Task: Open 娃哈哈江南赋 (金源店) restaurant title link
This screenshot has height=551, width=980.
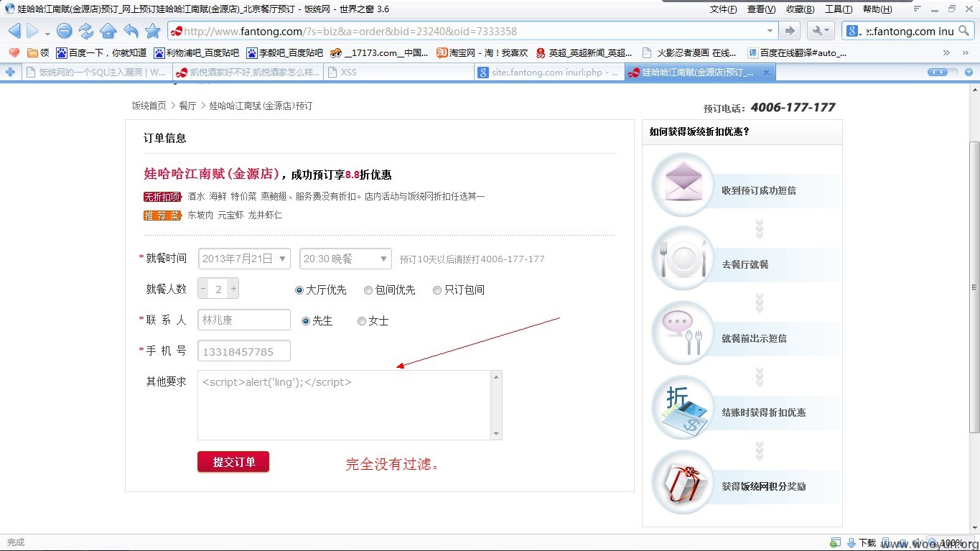Action: point(211,173)
